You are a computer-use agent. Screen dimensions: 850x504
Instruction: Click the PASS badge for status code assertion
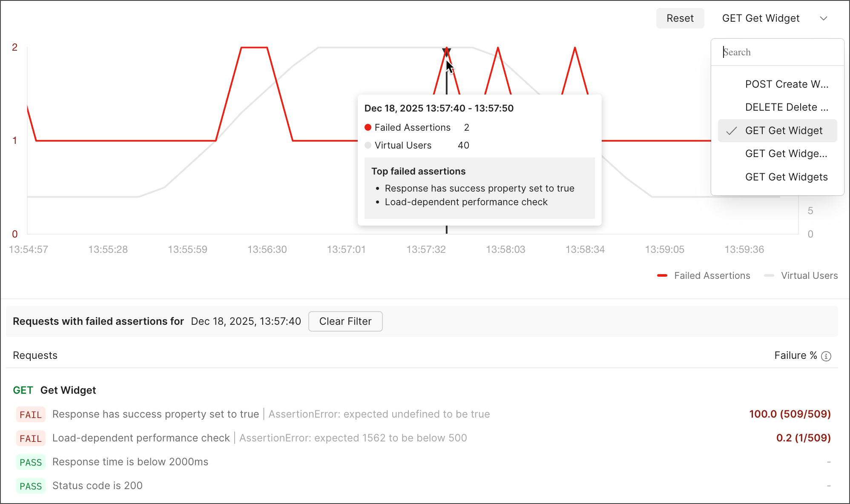click(30, 486)
